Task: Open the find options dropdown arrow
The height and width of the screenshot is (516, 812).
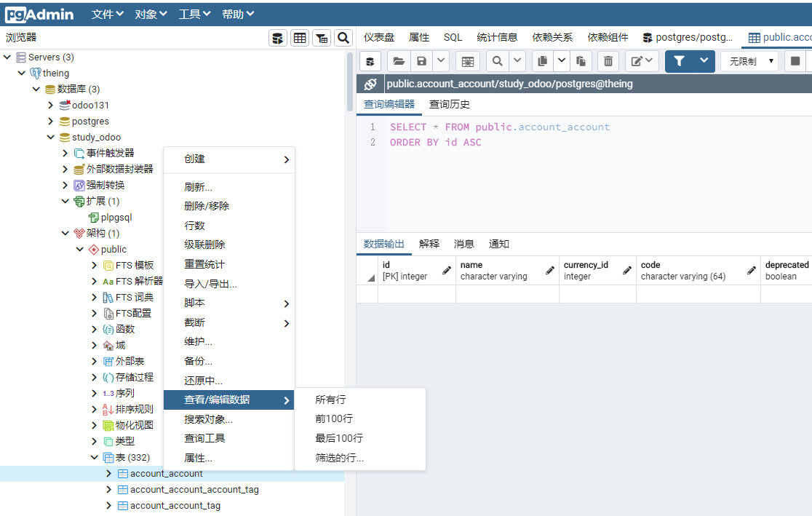Action: pyautogui.click(x=517, y=61)
